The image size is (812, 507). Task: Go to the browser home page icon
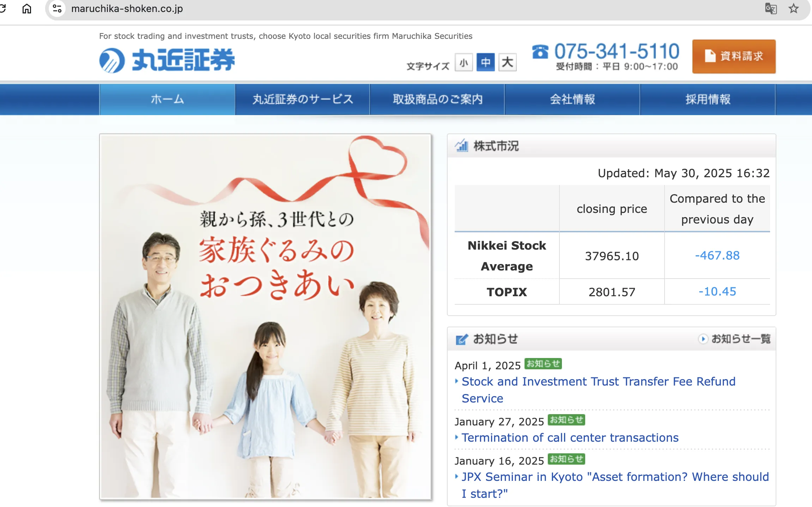[27, 8]
